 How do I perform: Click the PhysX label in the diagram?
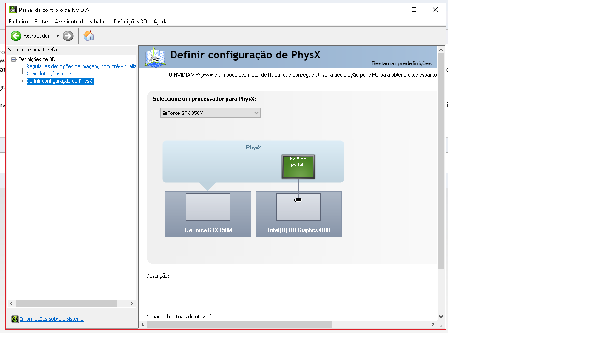click(x=254, y=148)
